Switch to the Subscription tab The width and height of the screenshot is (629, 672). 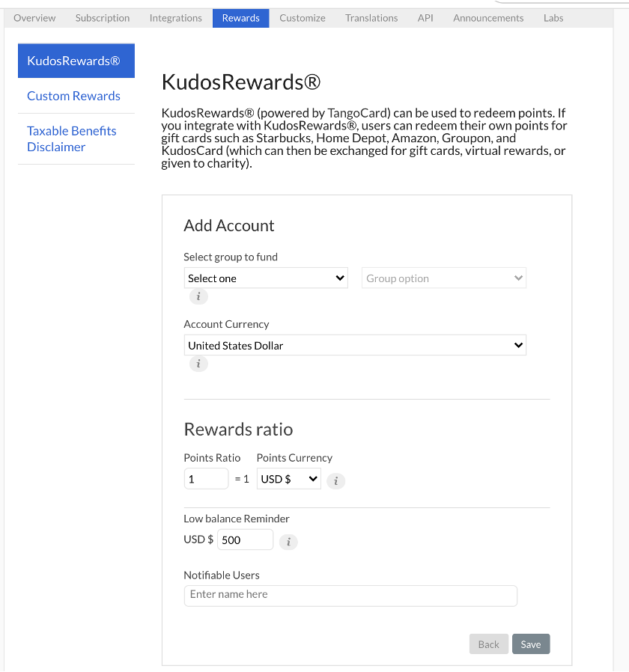point(103,18)
